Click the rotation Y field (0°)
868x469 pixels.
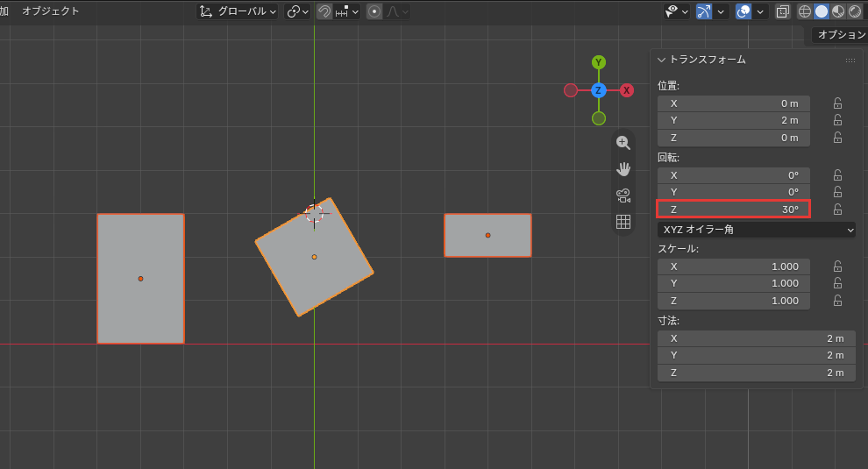[x=734, y=192]
